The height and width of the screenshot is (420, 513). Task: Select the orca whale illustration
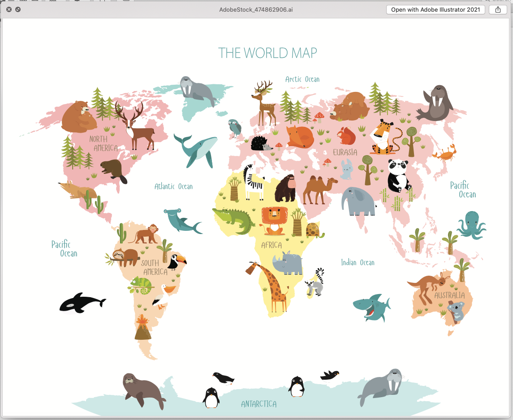click(81, 303)
